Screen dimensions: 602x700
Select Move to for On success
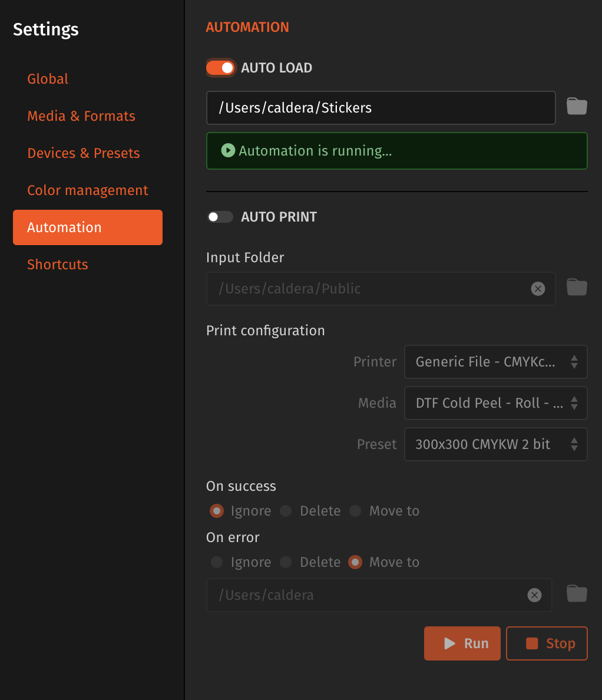(x=355, y=511)
